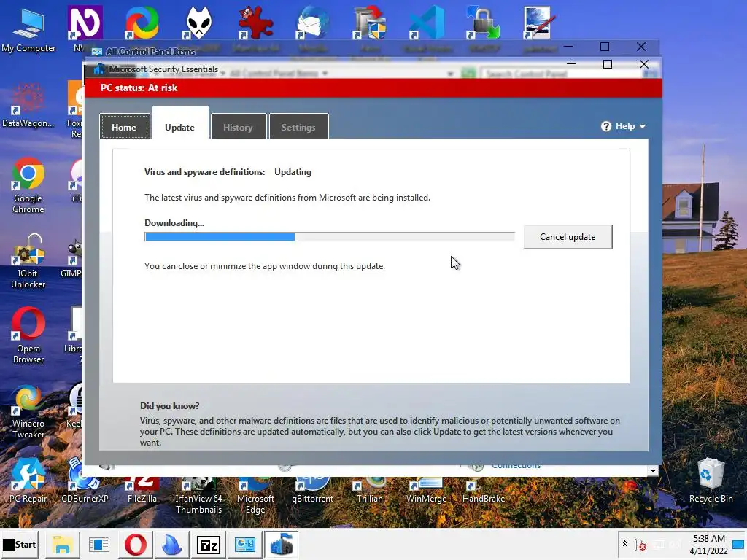747x560 pixels.
Task: Open the paint.net desktop shortcut
Action: point(540,23)
